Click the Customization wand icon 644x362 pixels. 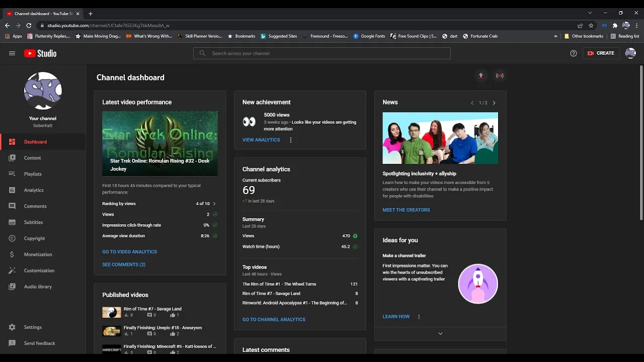(x=12, y=270)
